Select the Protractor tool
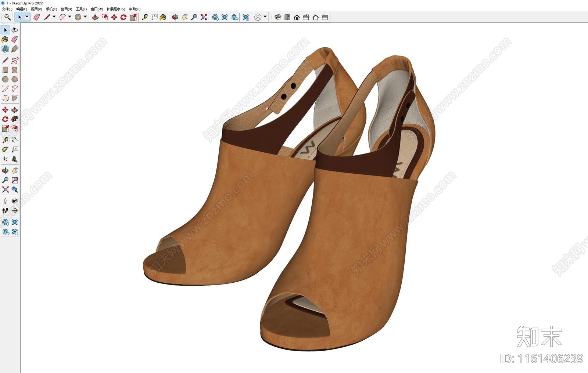Screen dimensions: 588x373 point(5,149)
